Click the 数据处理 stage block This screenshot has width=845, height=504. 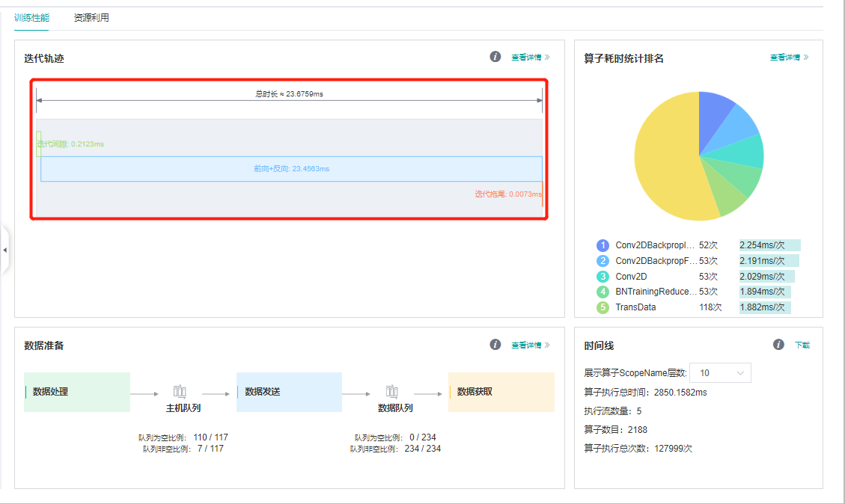point(77,392)
